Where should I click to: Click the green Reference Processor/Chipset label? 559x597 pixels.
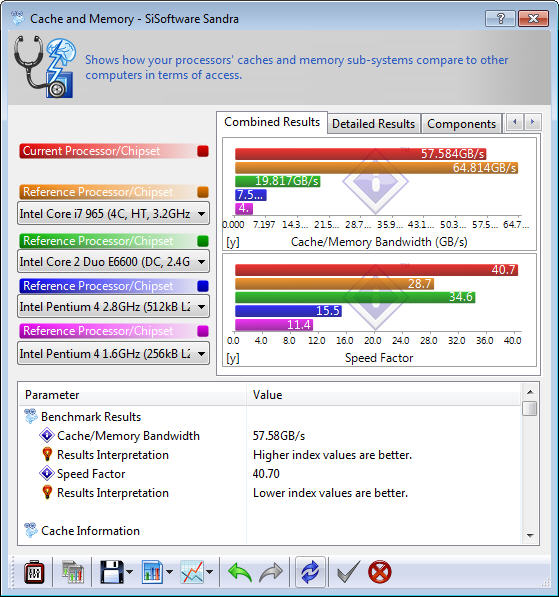pos(107,241)
